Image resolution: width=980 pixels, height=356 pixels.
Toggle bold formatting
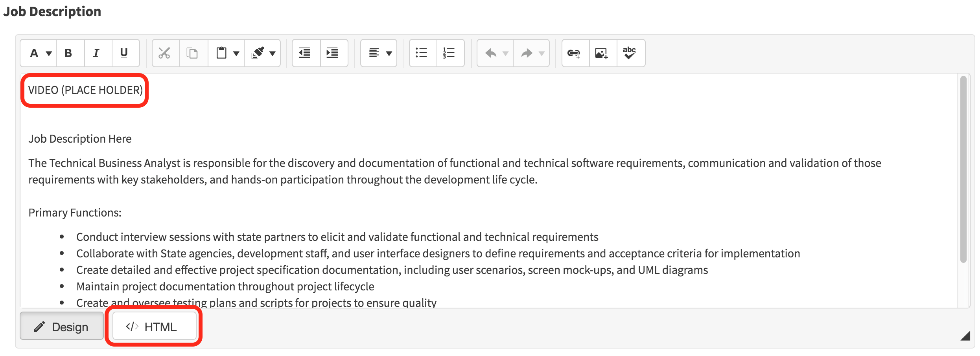tap(68, 53)
